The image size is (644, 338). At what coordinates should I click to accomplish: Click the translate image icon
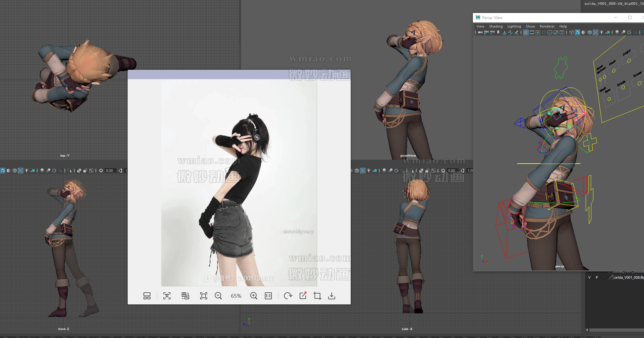click(185, 296)
